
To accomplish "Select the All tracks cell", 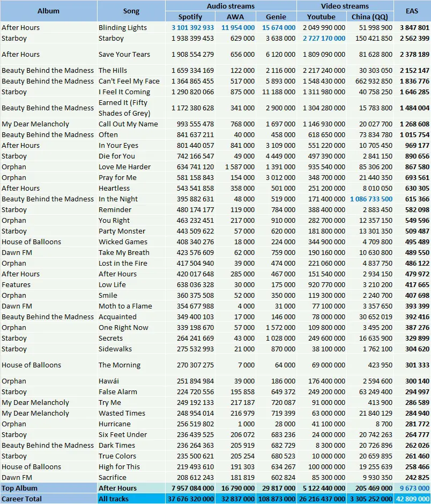I will pyautogui.click(x=131, y=499).
